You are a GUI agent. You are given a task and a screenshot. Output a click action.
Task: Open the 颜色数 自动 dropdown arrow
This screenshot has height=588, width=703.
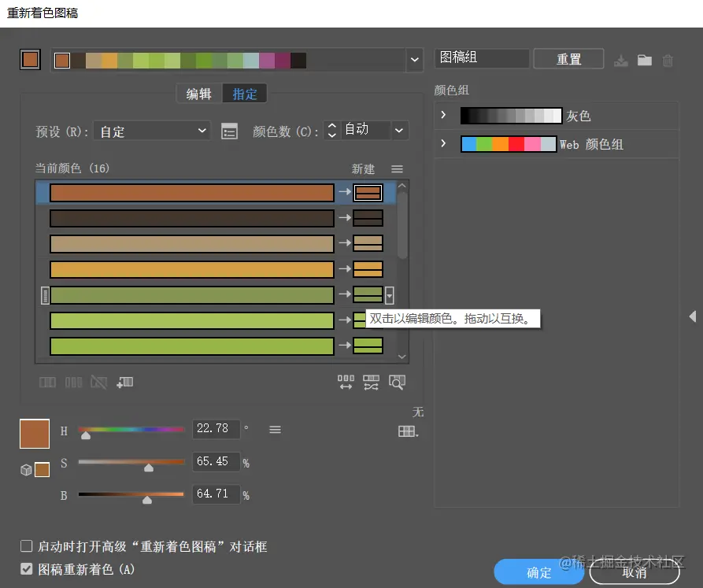399,131
